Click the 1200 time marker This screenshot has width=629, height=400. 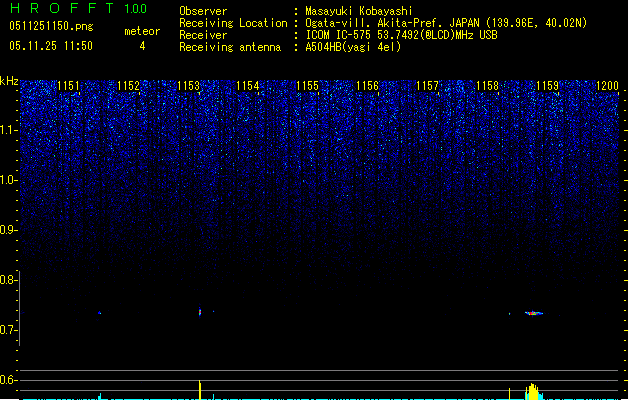pyautogui.click(x=607, y=86)
